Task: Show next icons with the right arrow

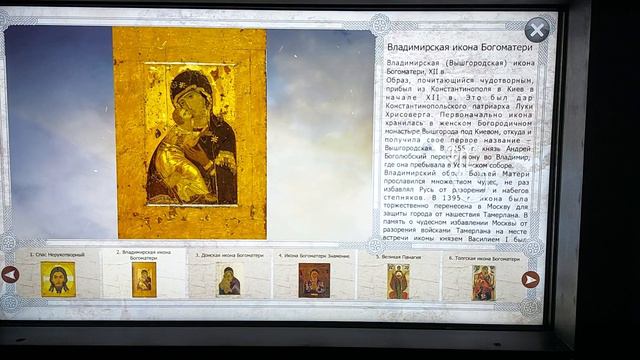Action: tap(531, 280)
